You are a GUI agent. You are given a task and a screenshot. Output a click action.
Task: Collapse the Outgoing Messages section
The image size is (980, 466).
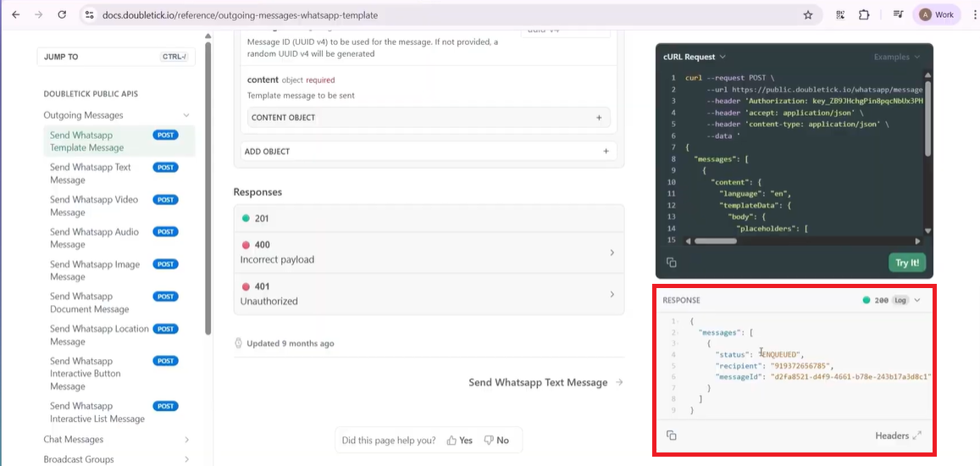[186, 115]
